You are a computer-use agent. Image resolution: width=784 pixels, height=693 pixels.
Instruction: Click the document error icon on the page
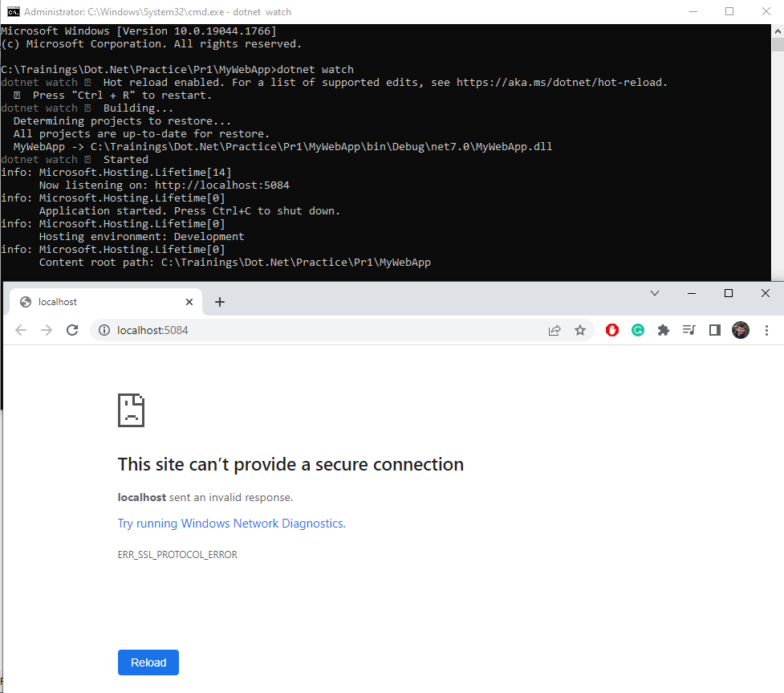(130, 410)
